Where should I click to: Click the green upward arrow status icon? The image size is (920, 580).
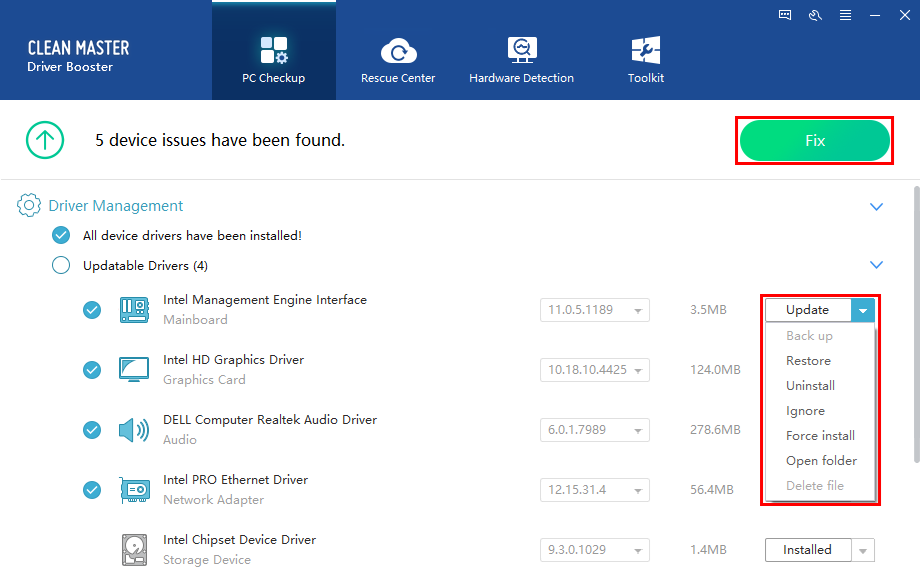[x=45, y=140]
